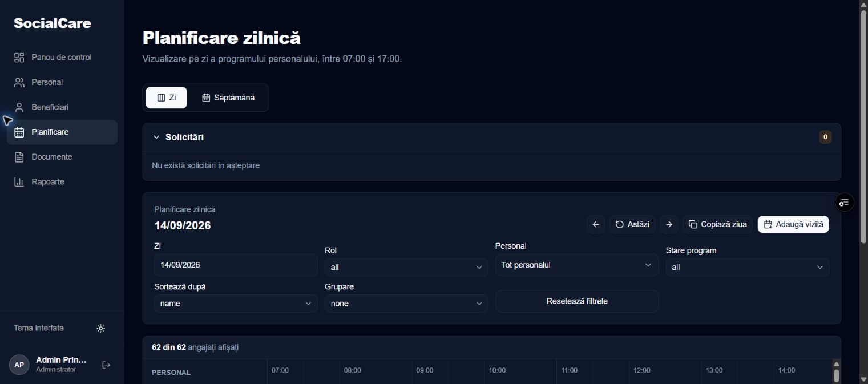The image size is (868, 384).
Task: Collapse the Solicitări section
Action: (156, 138)
